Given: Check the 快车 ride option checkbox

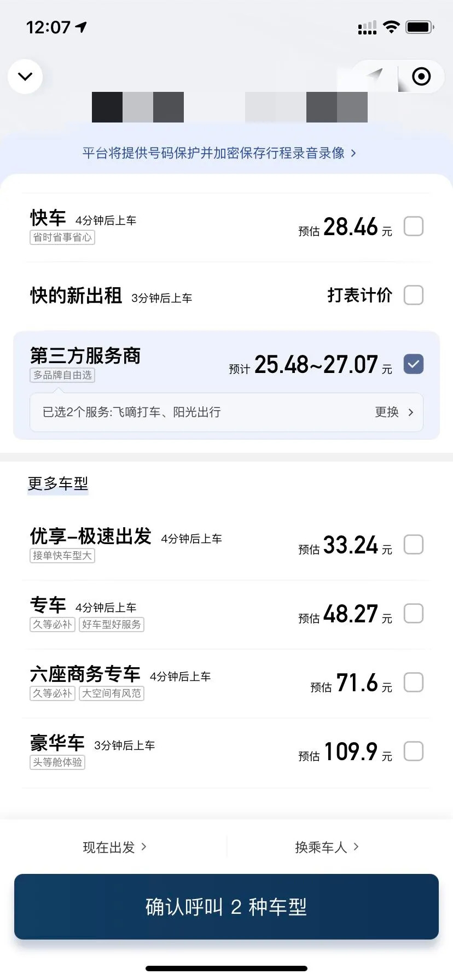Looking at the screenshot, I should 414,226.
